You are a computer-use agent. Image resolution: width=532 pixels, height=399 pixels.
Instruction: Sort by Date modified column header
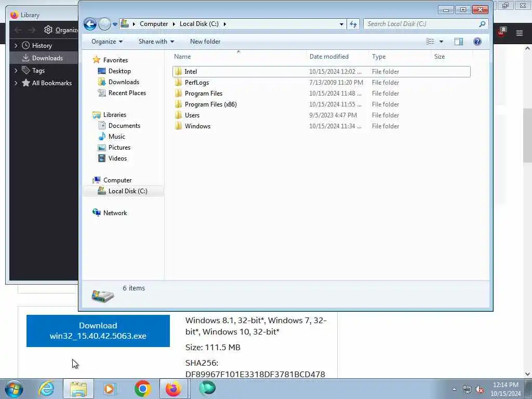(x=337, y=56)
